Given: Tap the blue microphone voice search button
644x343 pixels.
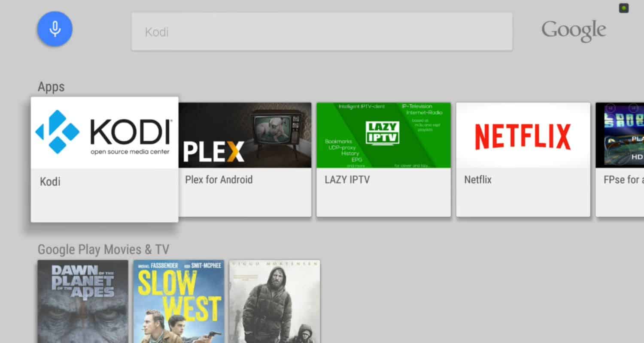Looking at the screenshot, I should tap(55, 29).
